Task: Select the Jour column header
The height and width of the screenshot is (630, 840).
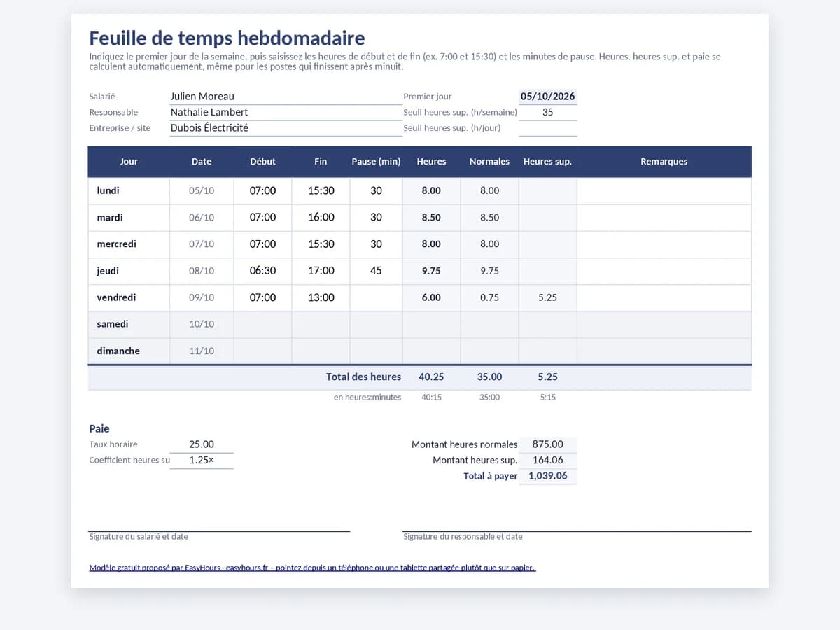Action: click(x=129, y=162)
